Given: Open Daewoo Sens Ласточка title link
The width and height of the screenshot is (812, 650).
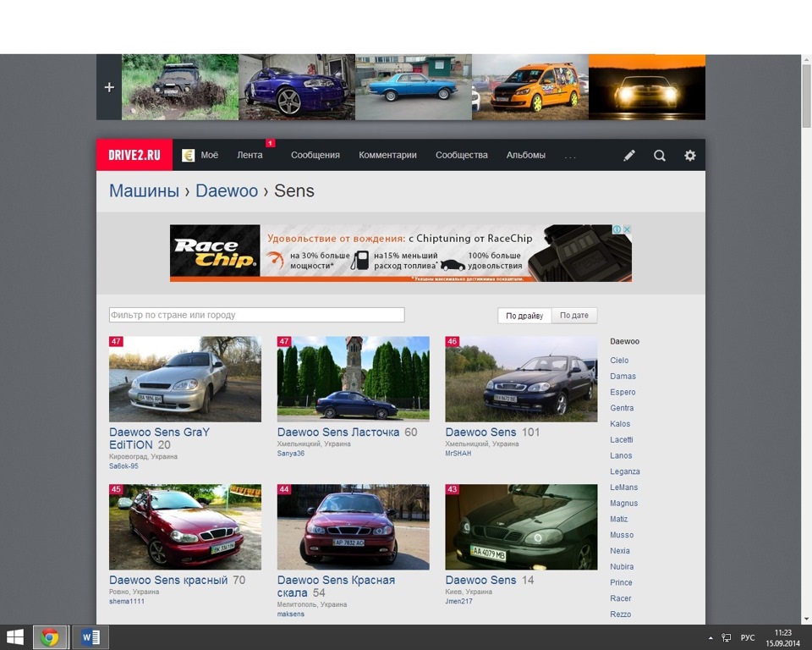Looking at the screenshot, I should [338, 432].
